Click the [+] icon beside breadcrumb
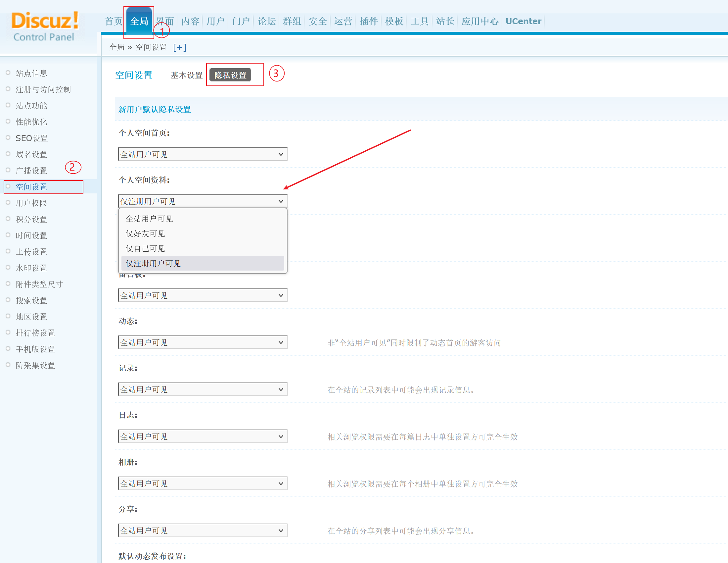The image size is (728, 563). tap(180, 47)
